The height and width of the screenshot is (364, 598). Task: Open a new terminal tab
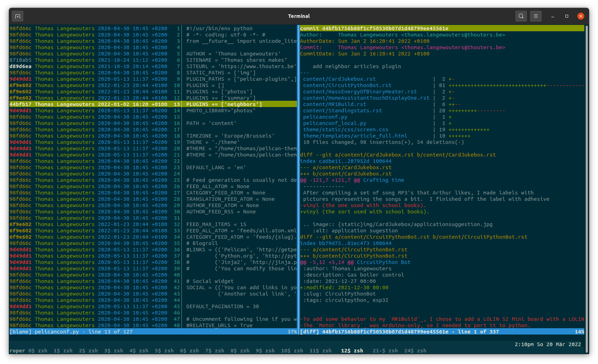click(18, 16)
